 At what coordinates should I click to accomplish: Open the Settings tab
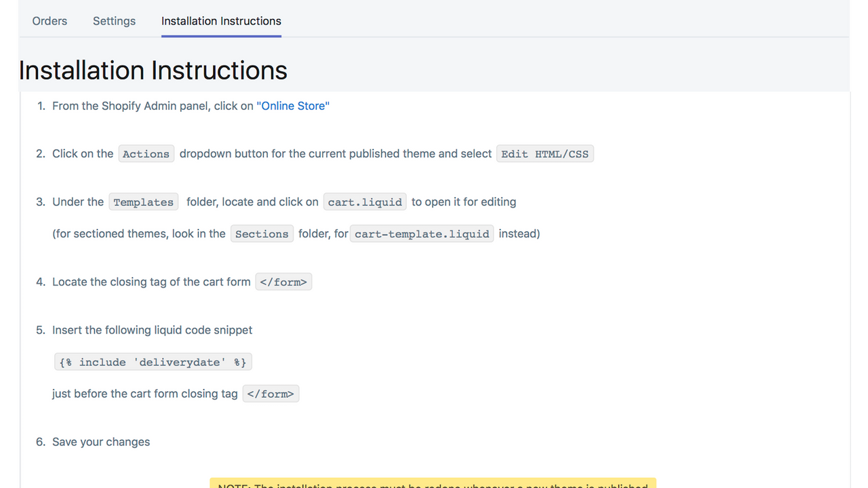(x=114, y=21)
